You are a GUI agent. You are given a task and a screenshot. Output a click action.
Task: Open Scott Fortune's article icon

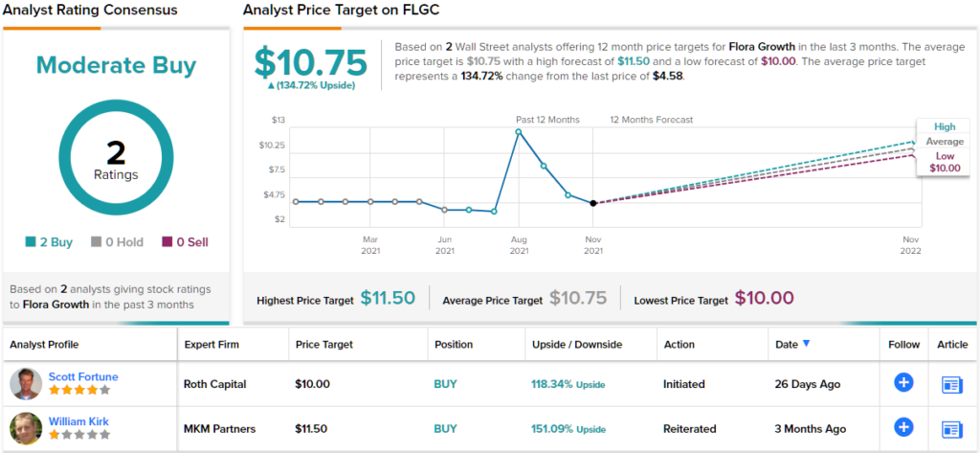click(x=951, y=384)
